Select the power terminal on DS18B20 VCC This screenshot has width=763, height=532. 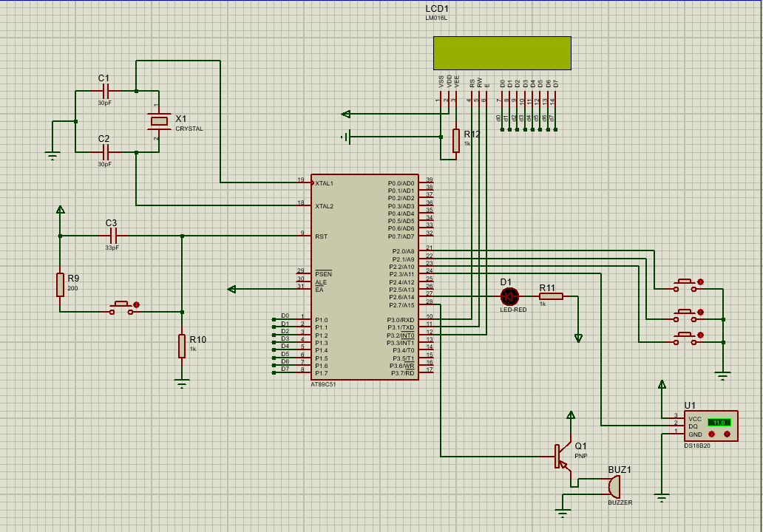point(662,385)
